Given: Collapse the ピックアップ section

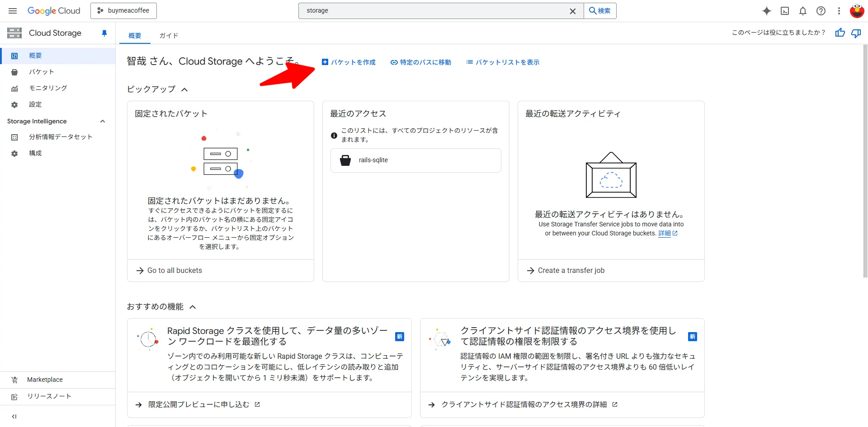Looking at the screenshot, I should click(184, 89).
